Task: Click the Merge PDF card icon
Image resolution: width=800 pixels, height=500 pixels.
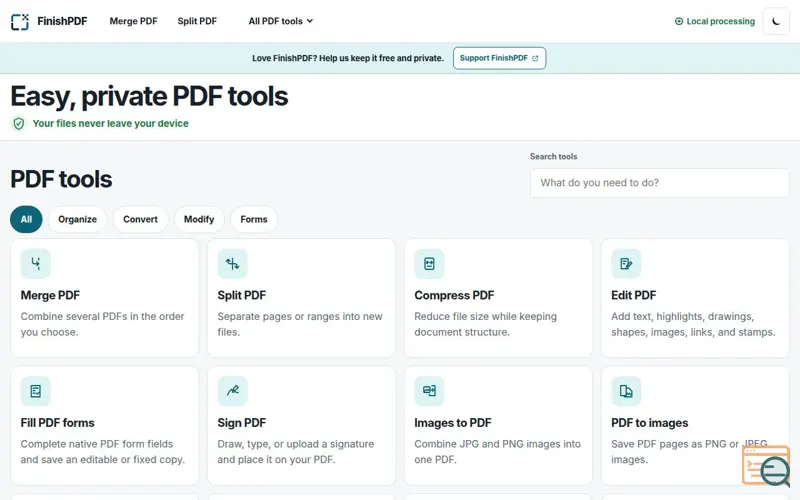Action: pyautogui.click(x=36, y=264)
